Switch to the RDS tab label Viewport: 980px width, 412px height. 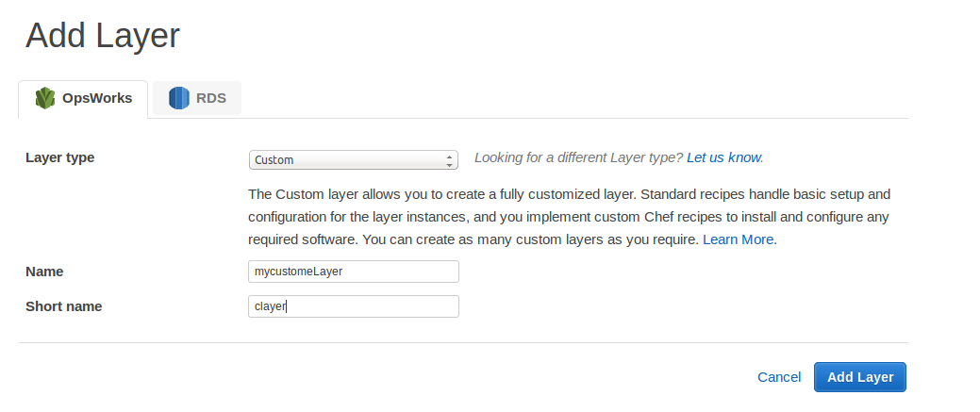pyautogui.click(x=210, y=98)
